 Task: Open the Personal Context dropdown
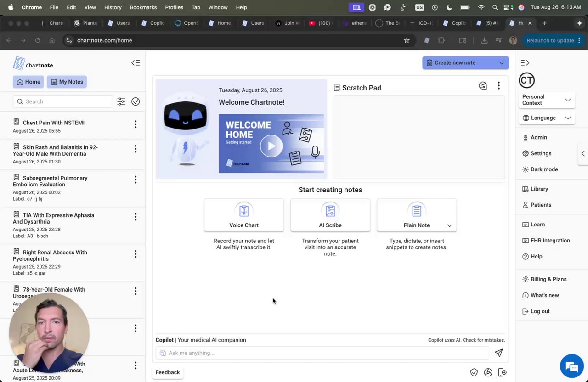pos(547,100)
